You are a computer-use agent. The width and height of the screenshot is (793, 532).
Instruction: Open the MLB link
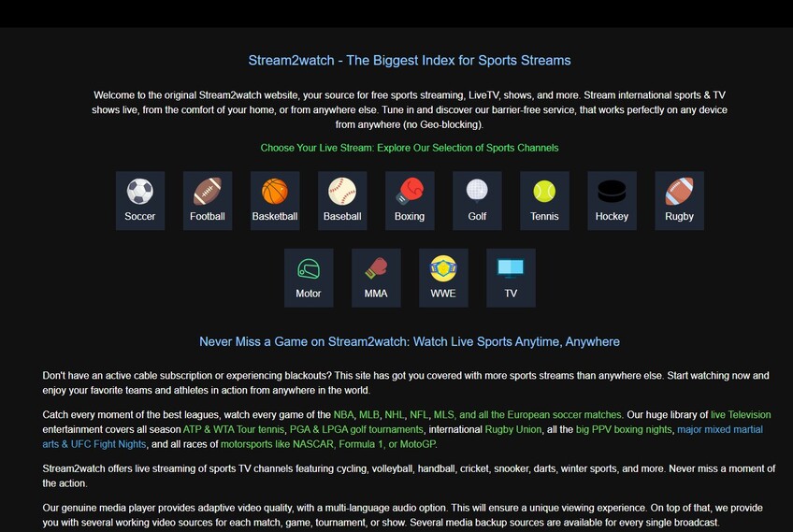point(369,415)
